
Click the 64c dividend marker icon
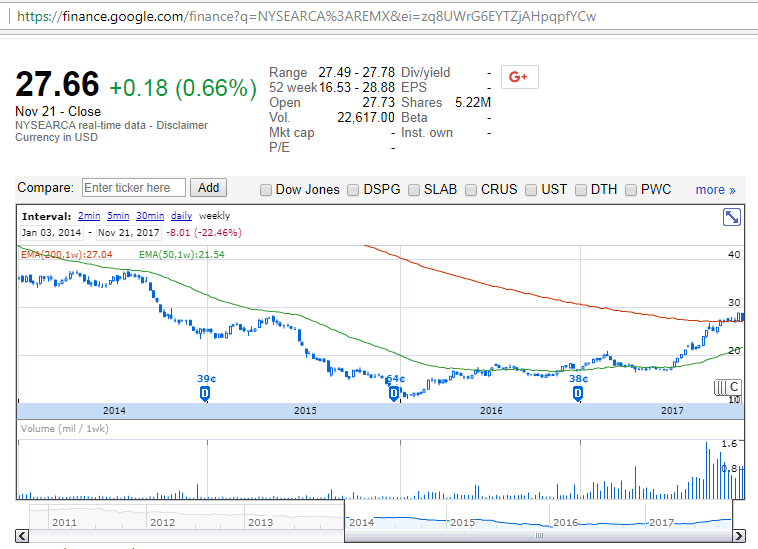pyautogui.click(x=395, y=394)
